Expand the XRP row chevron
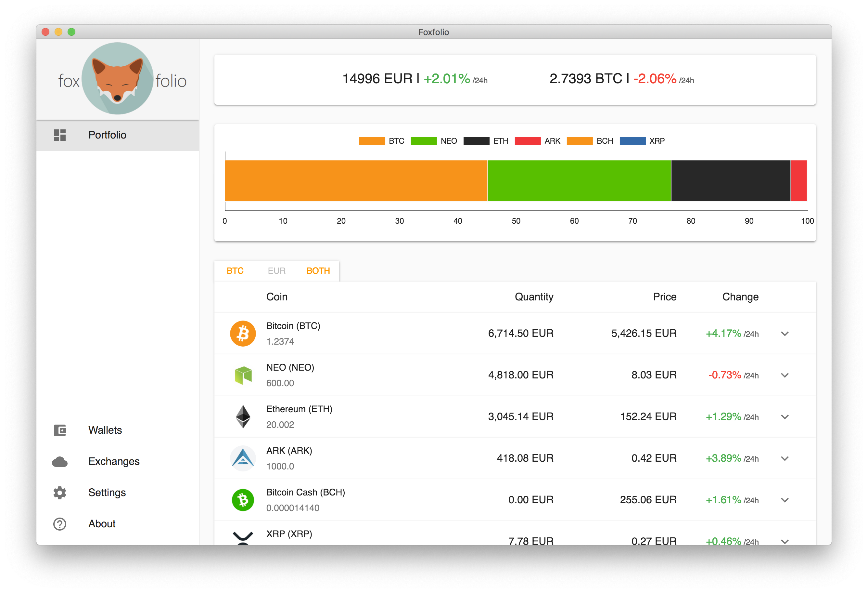Viewport: 868px width, 593px height. (x=785, y=541)
